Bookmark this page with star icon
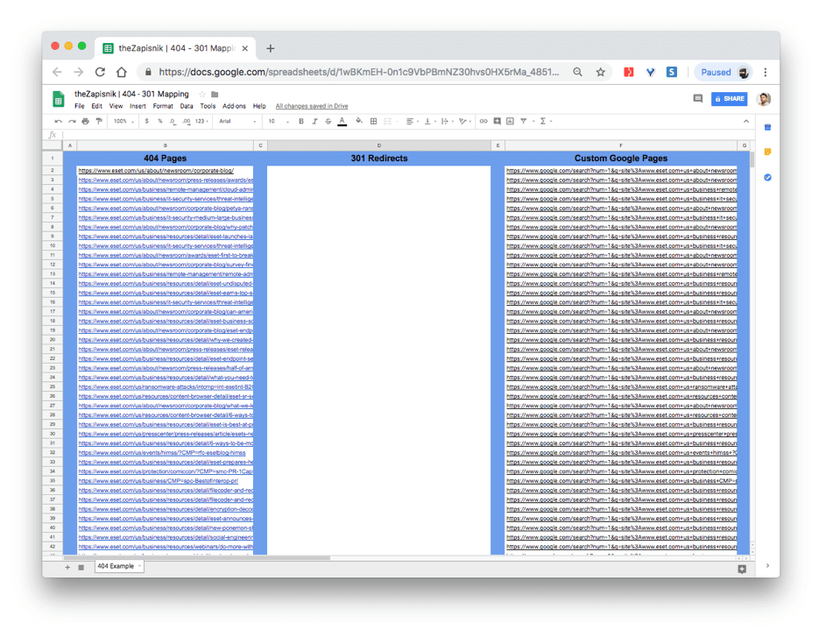Screen dimensions: 826x644 pyautogui.click(x=601, y=72)
